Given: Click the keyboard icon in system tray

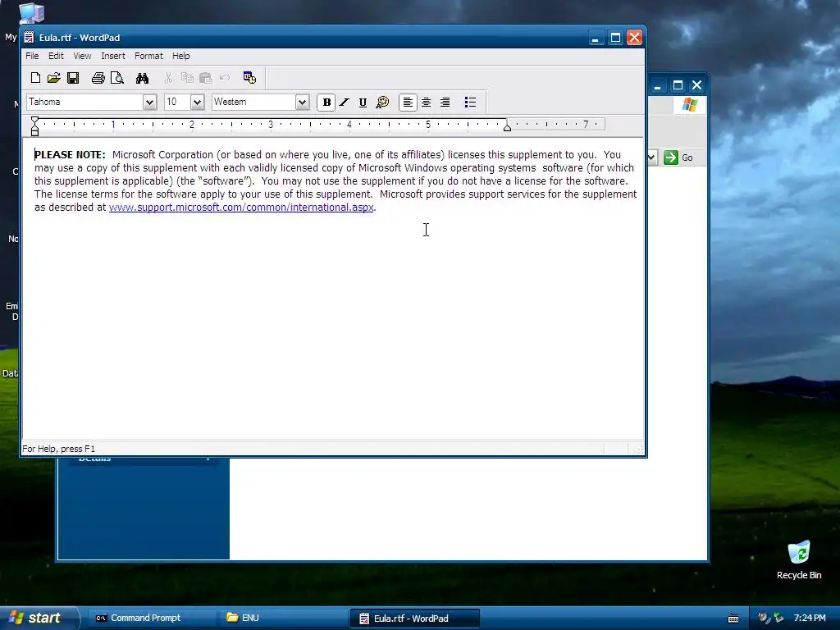Looking at the screenshot, I should pos(733,619).
